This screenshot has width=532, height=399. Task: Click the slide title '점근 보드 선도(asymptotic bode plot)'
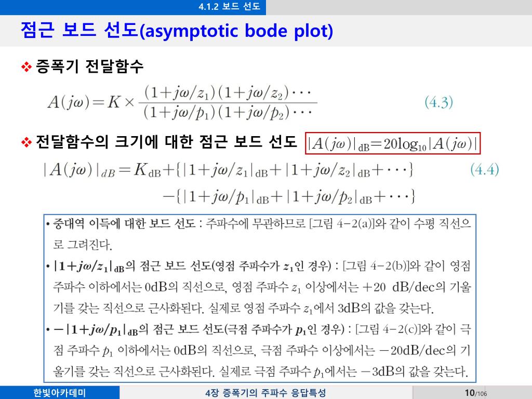(x=177, y=30)
